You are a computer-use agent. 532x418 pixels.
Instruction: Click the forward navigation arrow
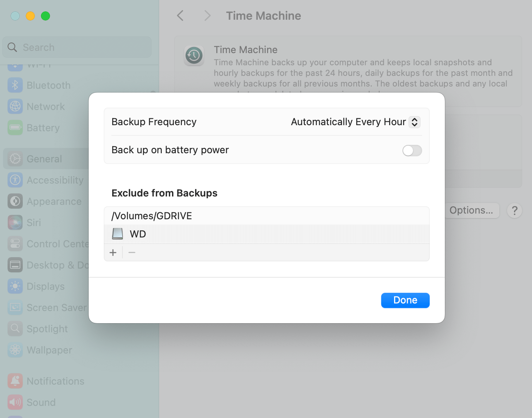tap(207, 16)
